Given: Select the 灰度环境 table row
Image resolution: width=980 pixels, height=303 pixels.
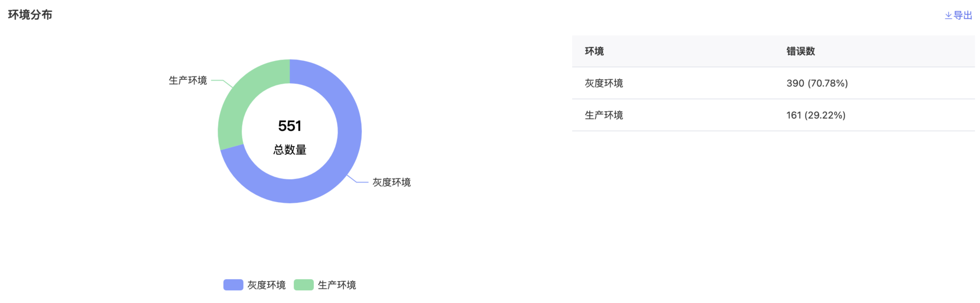Looking at the screenshot, I should click(773, 83).
